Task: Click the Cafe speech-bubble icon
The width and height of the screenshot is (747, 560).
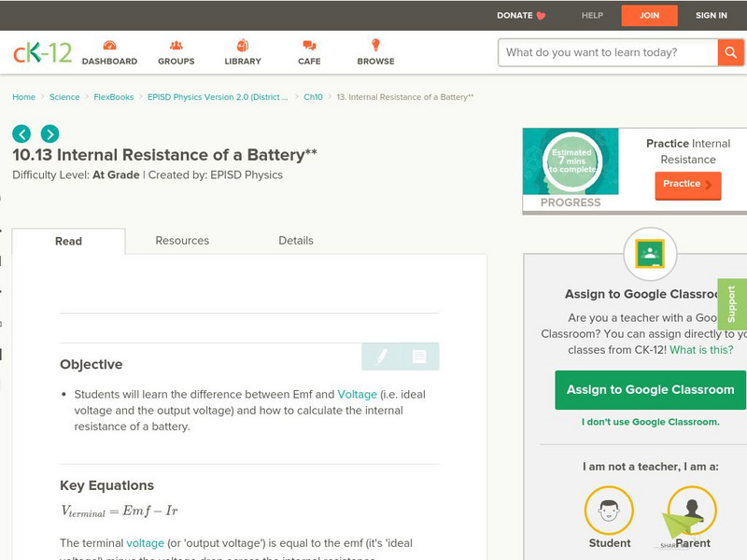Action: [x=308, y=43]
